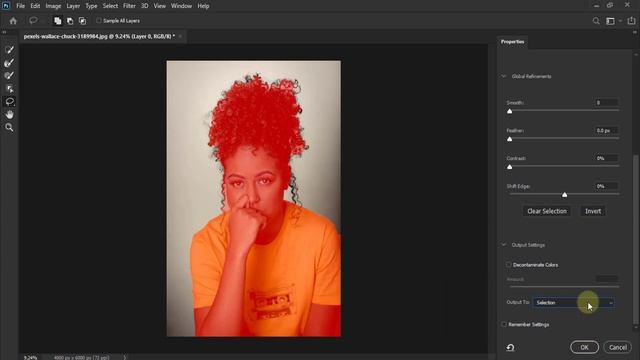Image resolution: width=640 pixels, height=360 pixels.
Task: Click the zoom percentage in status bar
Action: (30, 358)
